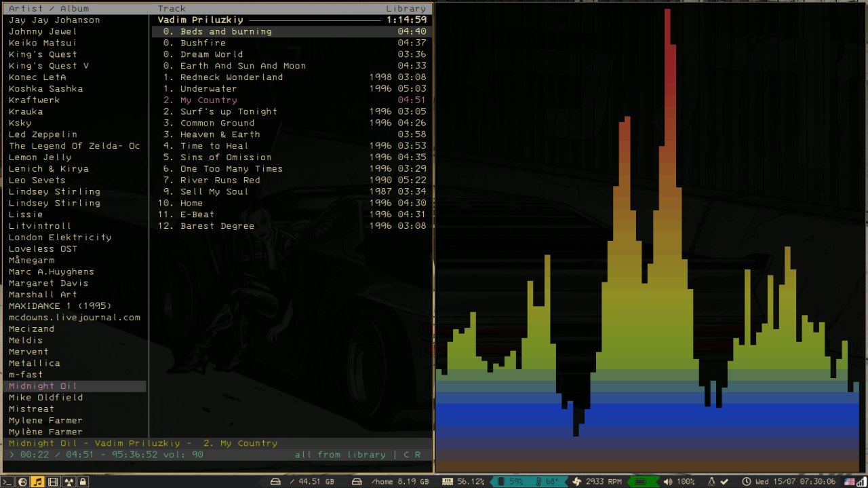
Task: Click the checkmark status icon
Action: coord(724,481)
